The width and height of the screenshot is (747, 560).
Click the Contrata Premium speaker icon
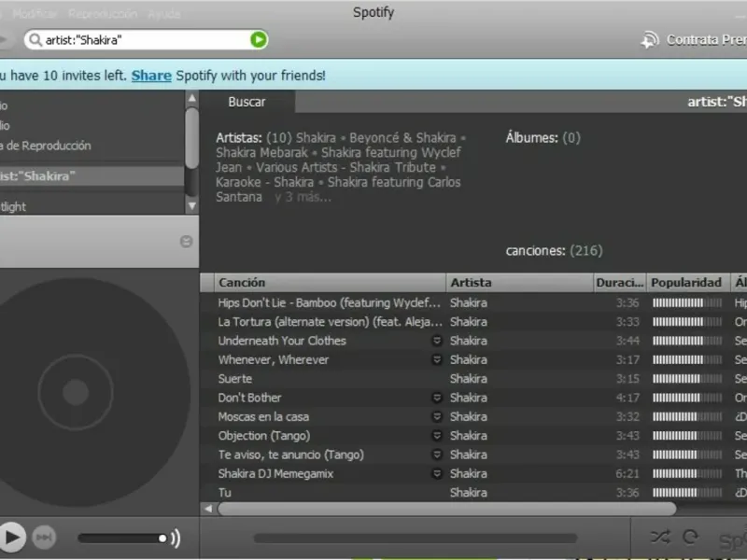point(650,40)
